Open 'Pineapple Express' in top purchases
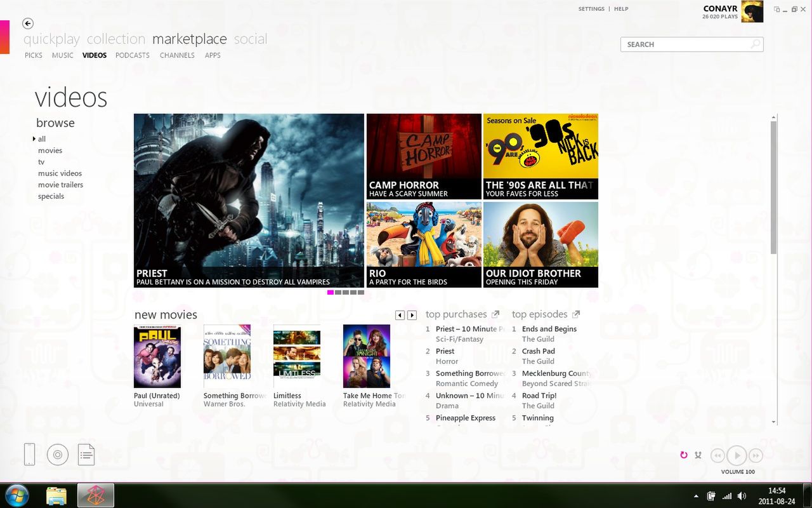The height and width of the screenshot is (508, 812). coord(466,418)
